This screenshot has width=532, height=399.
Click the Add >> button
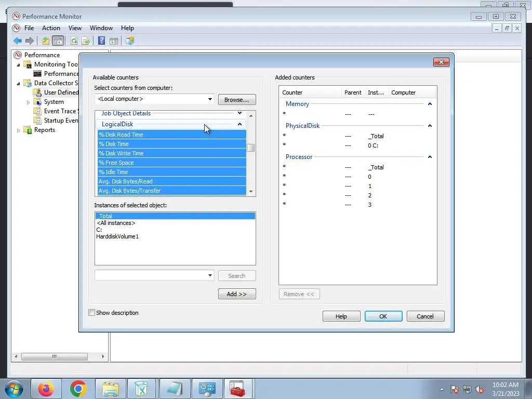point(237,294)
